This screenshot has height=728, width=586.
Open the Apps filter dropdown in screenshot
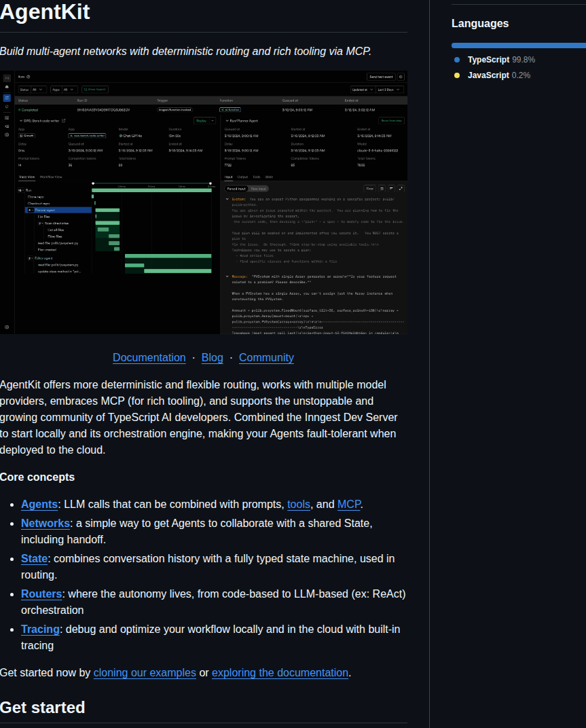point(63,90)
